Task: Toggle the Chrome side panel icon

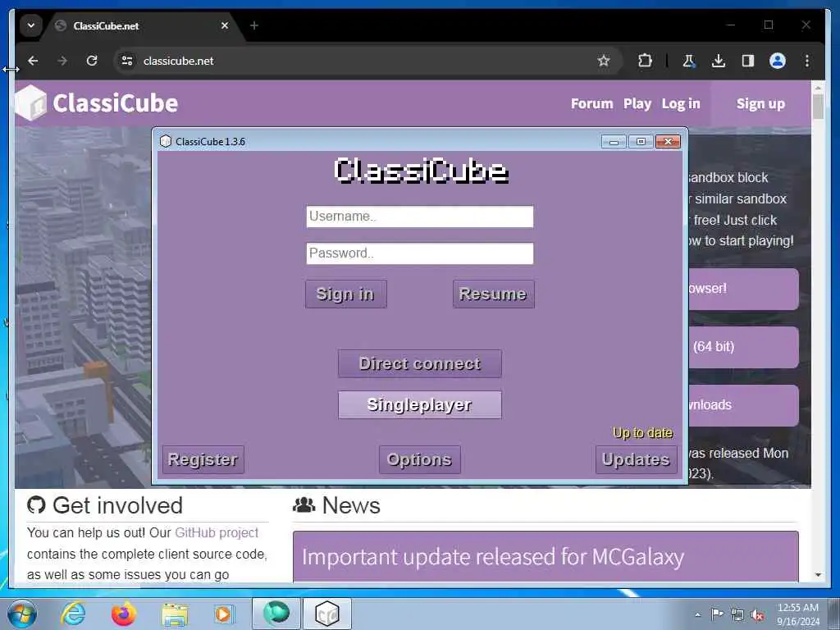Action: tap(748, 61)
